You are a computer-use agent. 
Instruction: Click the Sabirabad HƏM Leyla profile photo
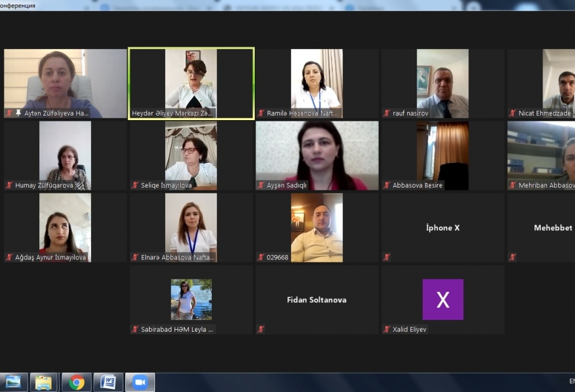(x=191, y=300)
